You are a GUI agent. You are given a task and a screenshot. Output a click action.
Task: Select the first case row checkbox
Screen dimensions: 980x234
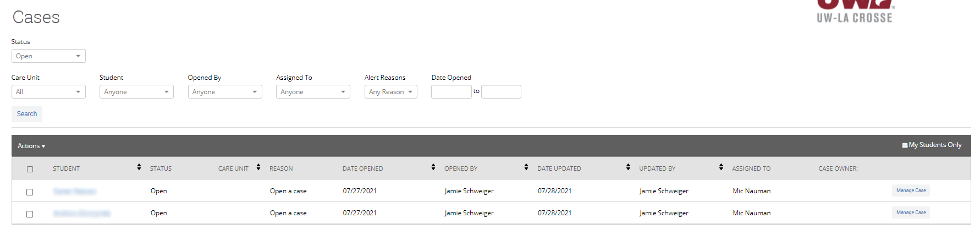(x=30, y=192)
